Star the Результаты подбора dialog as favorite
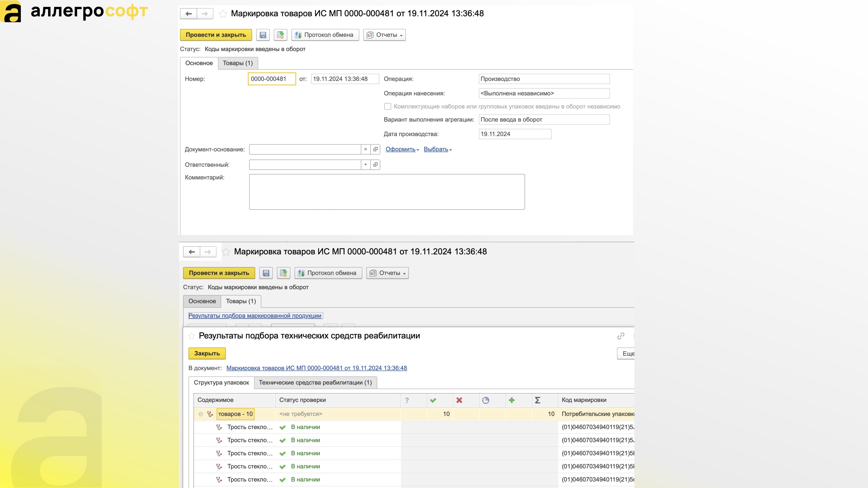Screen dimensions: 868x488 pos(192,336)
